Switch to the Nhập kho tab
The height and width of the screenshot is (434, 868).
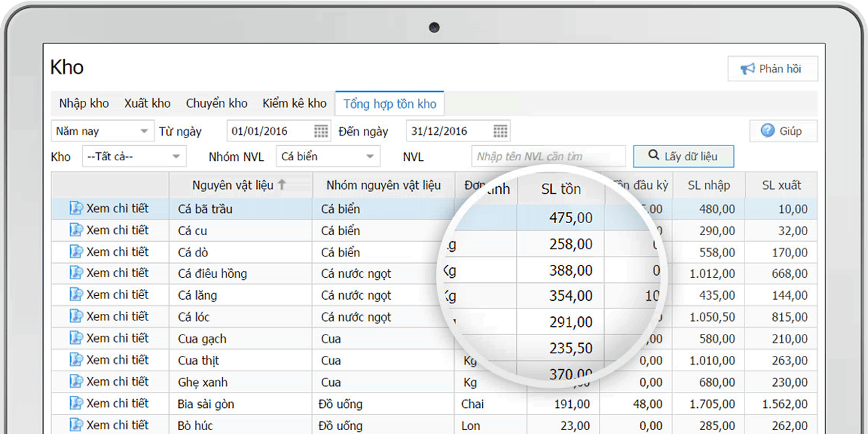pos(84,103)
